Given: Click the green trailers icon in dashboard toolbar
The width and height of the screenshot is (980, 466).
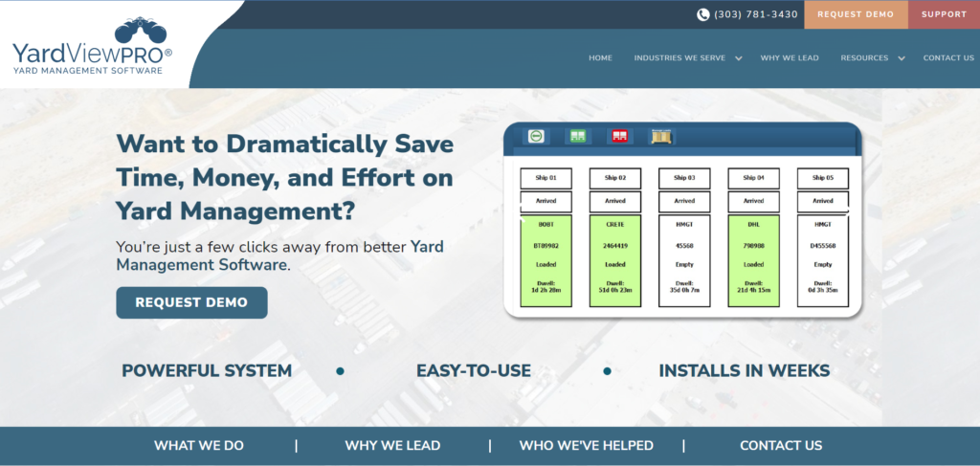Looking at the screenshot, I should (x=577, y=136).
